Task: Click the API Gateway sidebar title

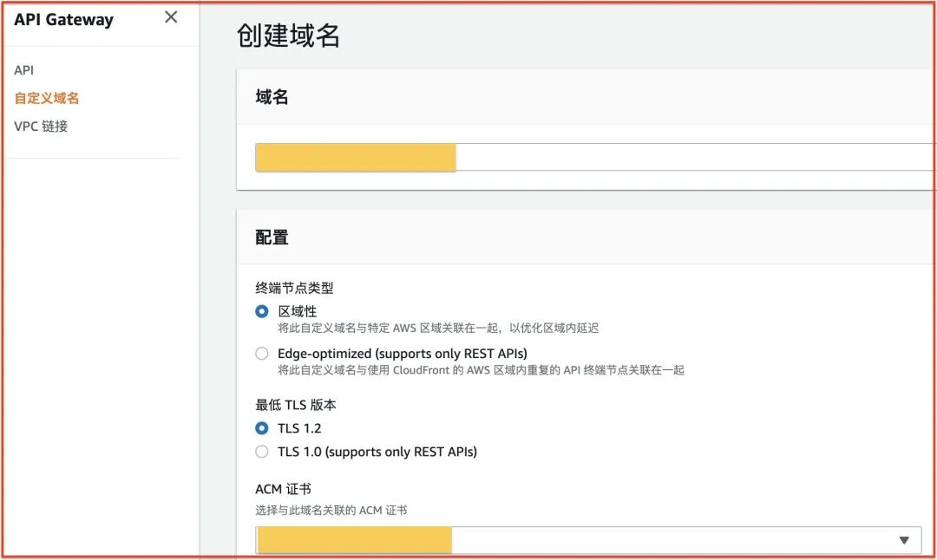Action: 63,20
